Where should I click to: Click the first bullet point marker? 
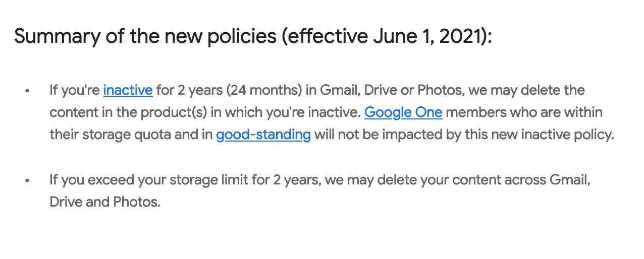coord(28,91)
